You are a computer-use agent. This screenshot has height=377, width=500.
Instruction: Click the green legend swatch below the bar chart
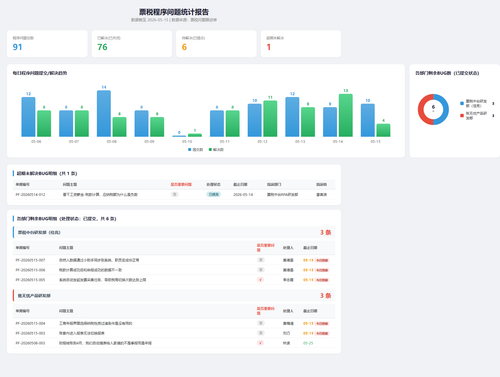click(x=210, y=150)
